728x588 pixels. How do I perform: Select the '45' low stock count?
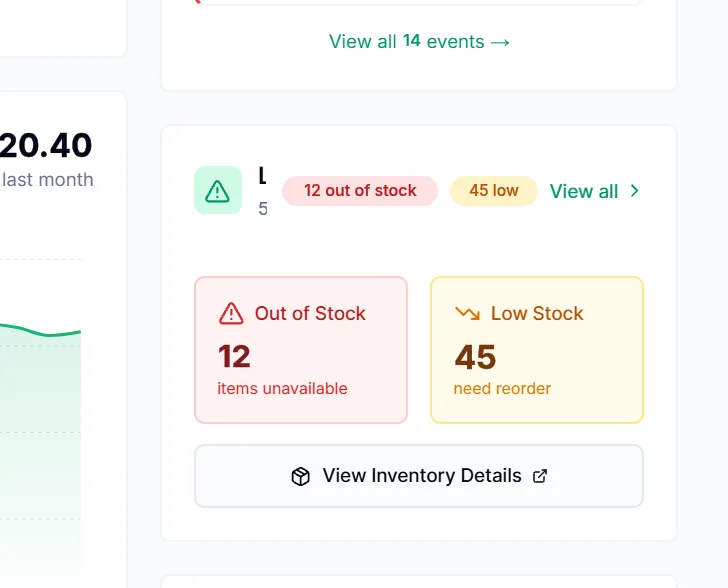475,357
